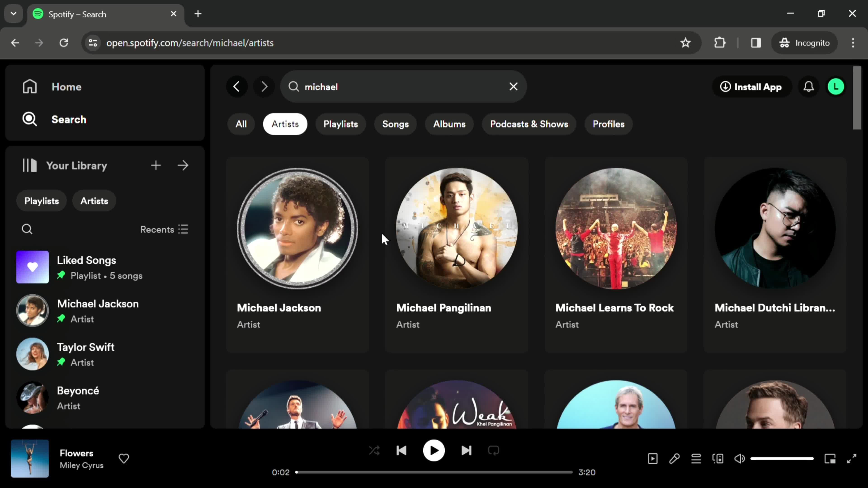Open the Michael Pangilinan artist photo

click(x=457, y=228)
